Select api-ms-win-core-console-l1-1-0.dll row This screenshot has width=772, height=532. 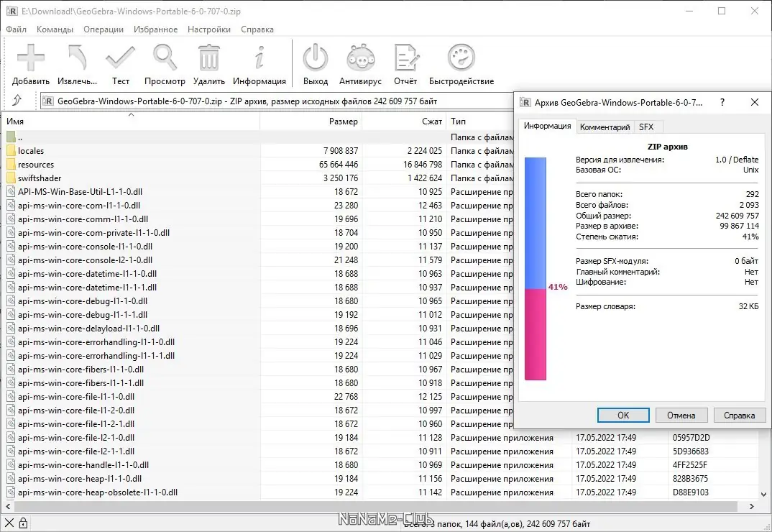(x=259, y=247)
